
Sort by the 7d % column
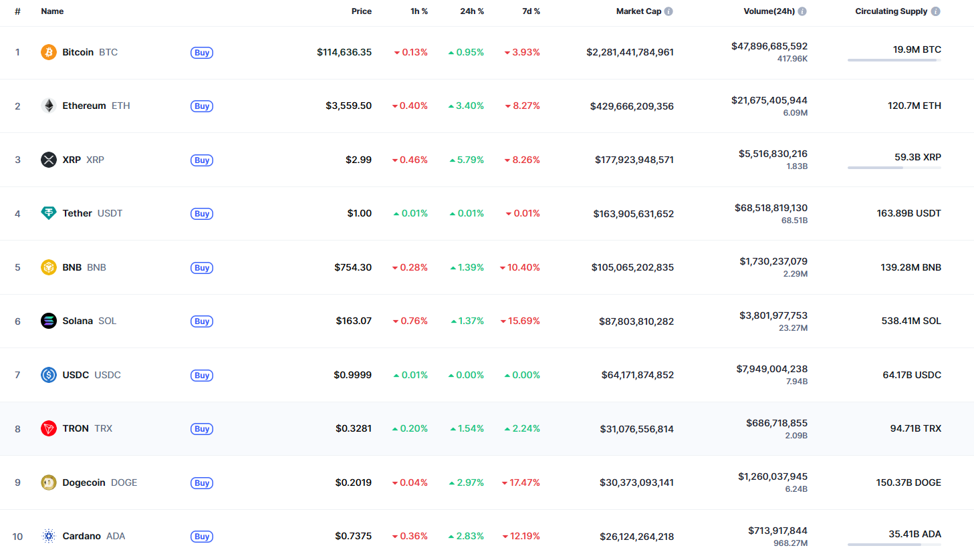[531, 11]
